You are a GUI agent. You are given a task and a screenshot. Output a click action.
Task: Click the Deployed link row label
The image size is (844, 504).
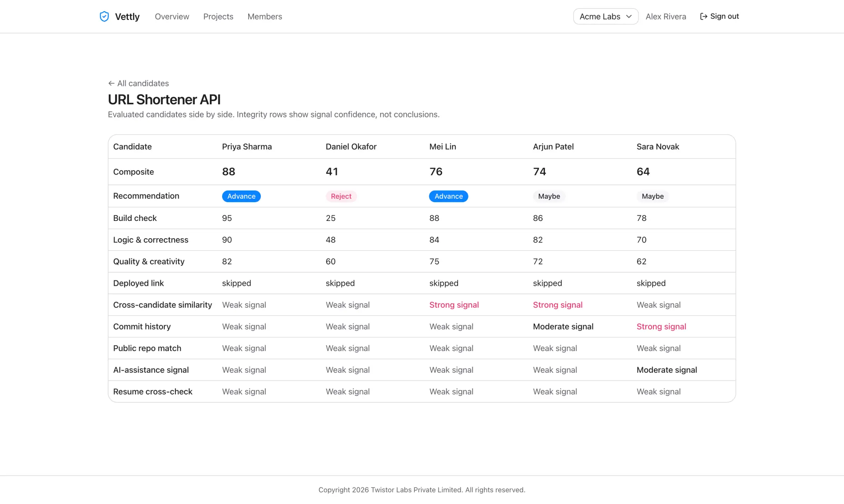point(138,283)
